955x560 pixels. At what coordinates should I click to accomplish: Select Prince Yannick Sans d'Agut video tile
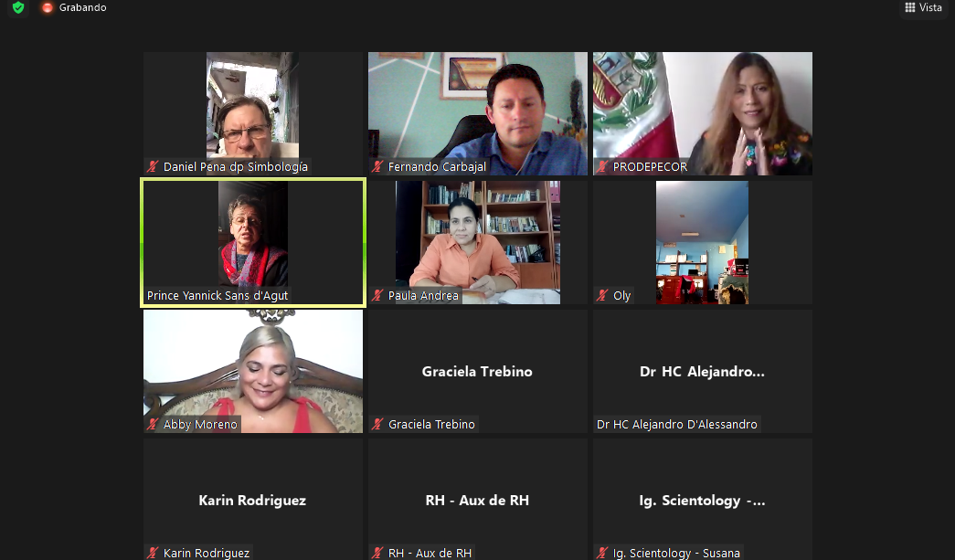[253, 242]
